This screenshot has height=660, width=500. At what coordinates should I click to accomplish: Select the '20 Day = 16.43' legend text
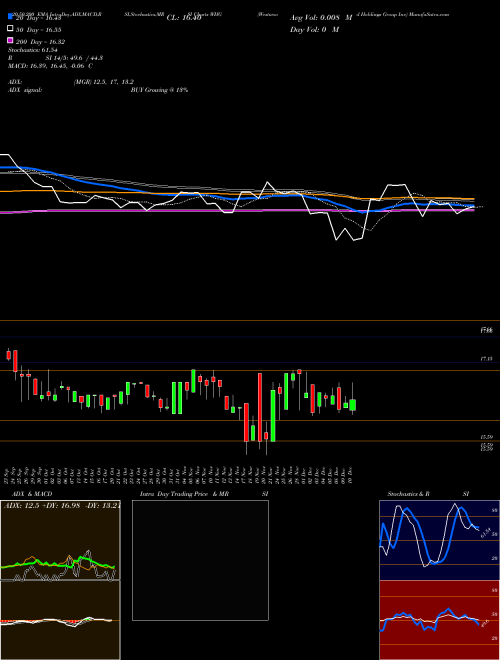[38, 18]
